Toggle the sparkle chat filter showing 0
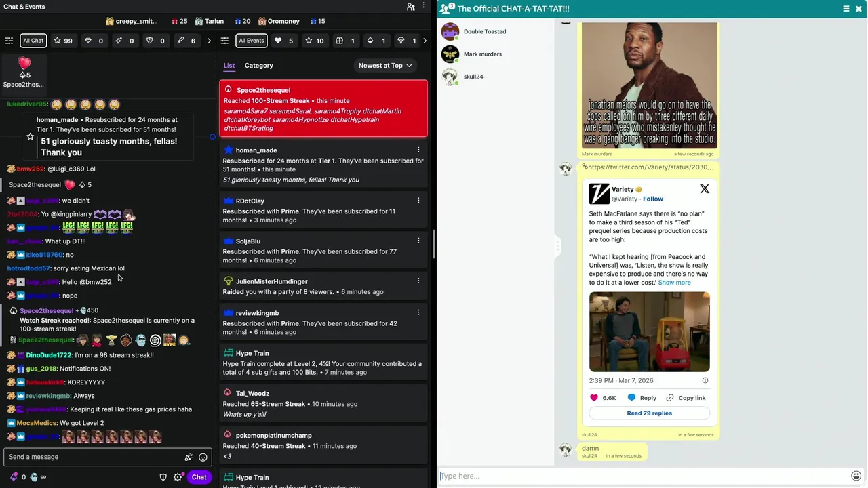 click(x=124, y=41)
